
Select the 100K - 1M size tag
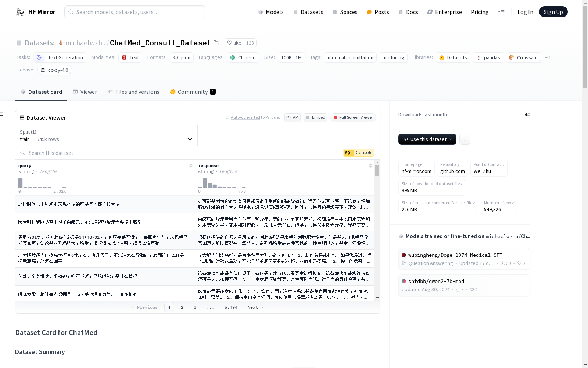pos(291,57)
